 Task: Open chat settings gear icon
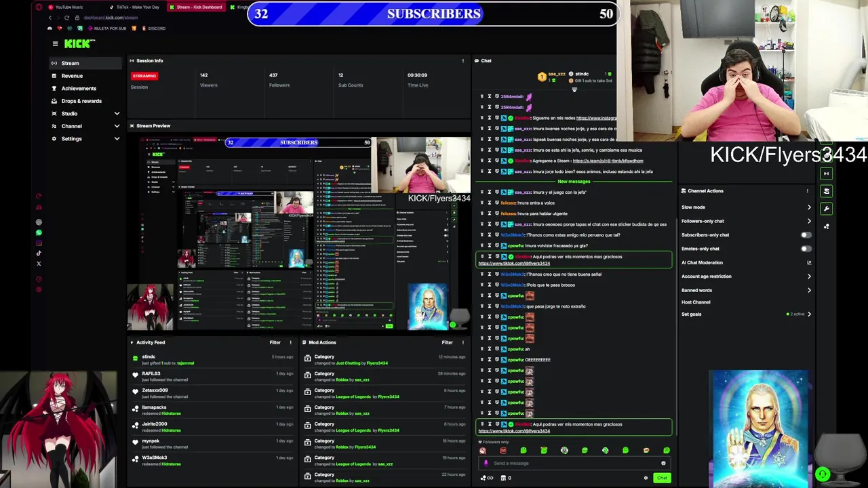point(646,479)
